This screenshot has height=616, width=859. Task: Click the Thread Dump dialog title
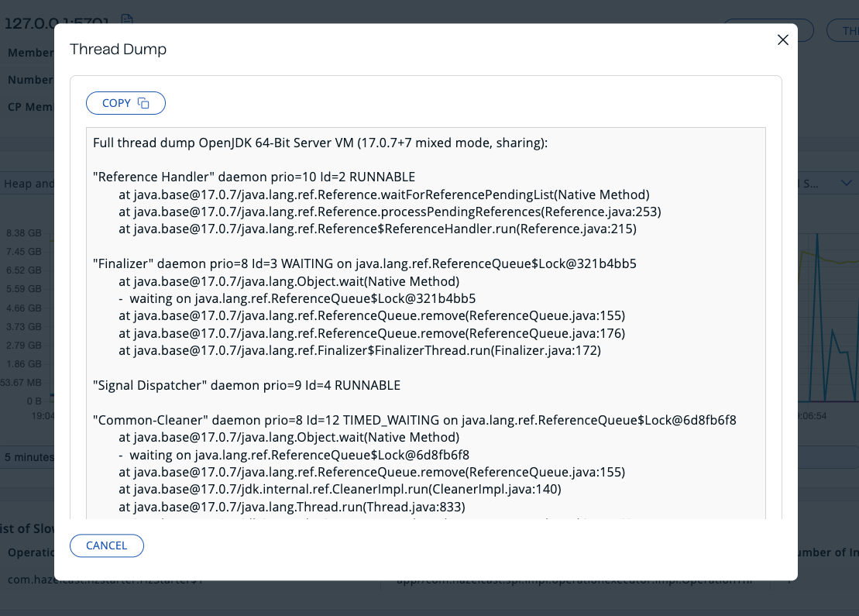pos(118,50)
